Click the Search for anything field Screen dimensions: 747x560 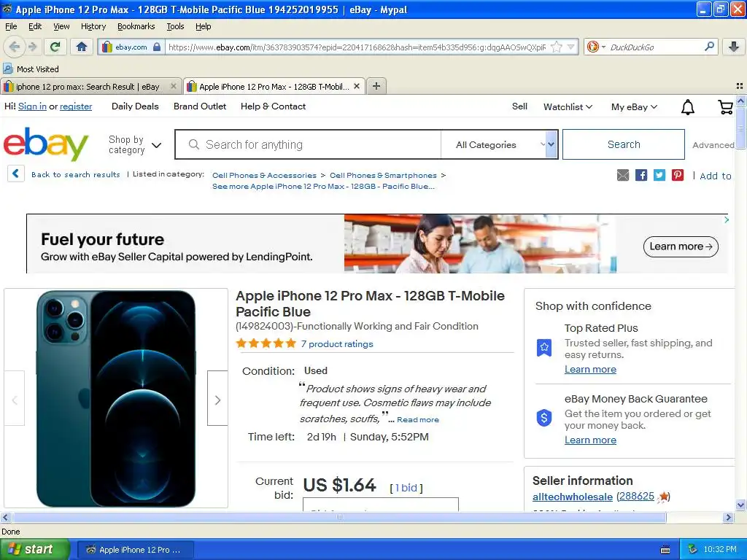tap(308, 144)
